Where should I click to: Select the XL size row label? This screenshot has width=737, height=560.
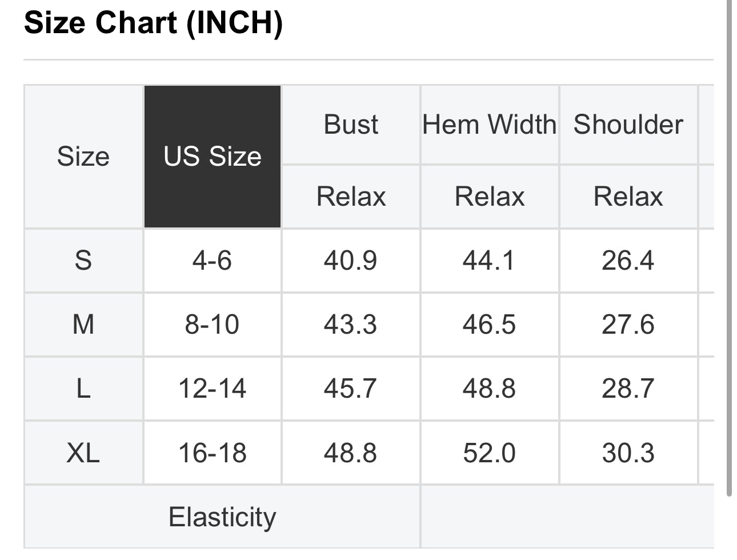(x=83, y=453)
